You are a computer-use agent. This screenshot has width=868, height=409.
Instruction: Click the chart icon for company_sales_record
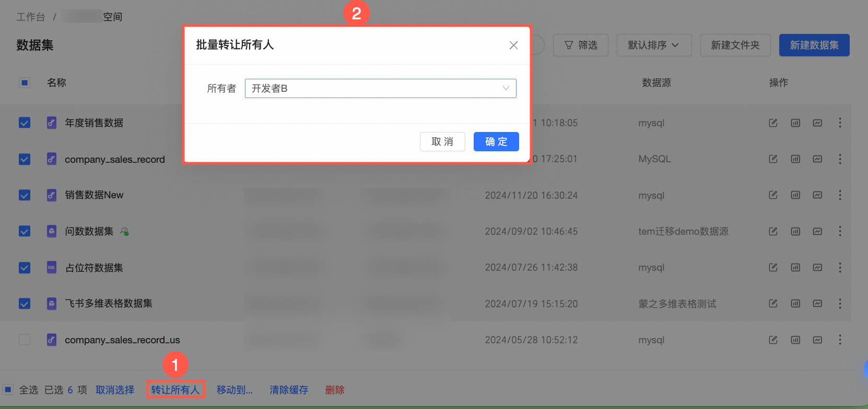point(817,159)
